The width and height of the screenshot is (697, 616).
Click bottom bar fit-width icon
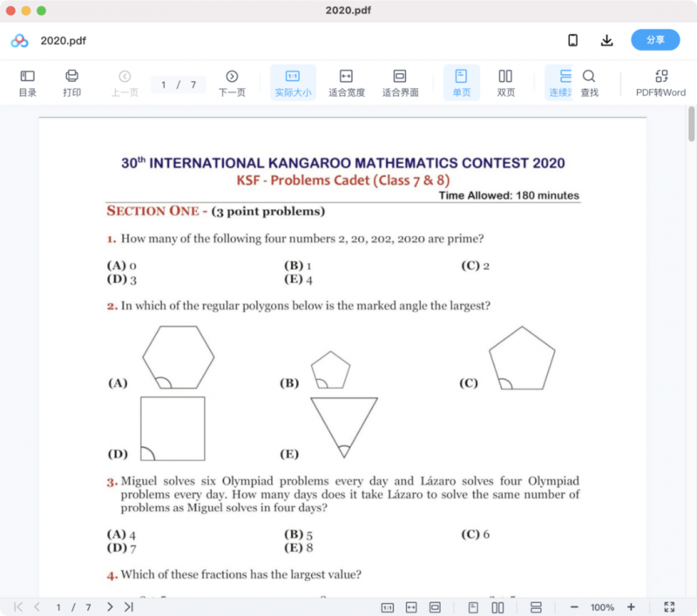411,607
